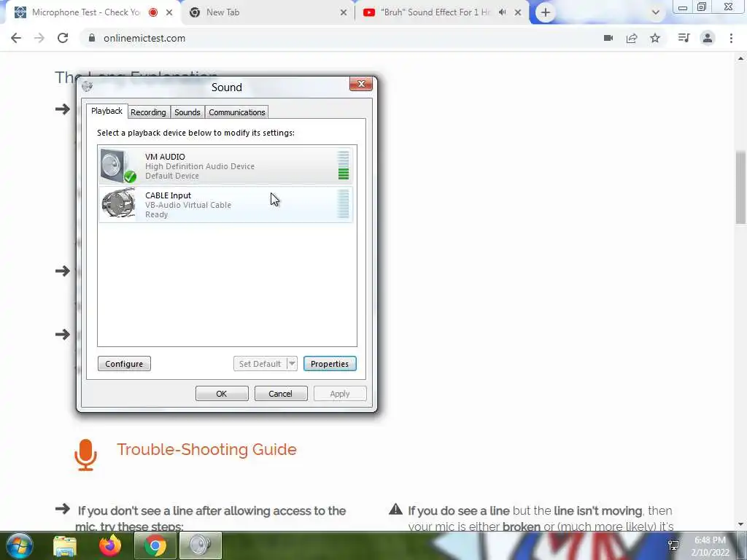The image size is (747, 560).
Task: Select the CABLE Input device icon
Action: coord(118,203)
